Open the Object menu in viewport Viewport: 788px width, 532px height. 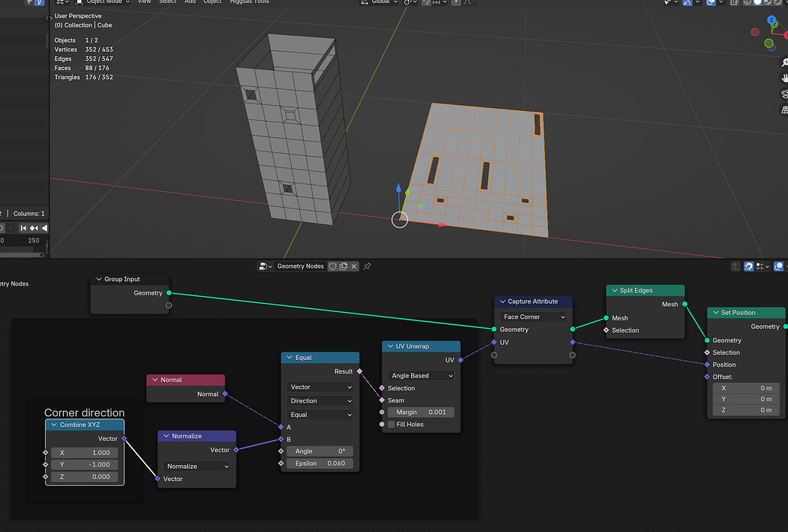[x=212, y=2]
